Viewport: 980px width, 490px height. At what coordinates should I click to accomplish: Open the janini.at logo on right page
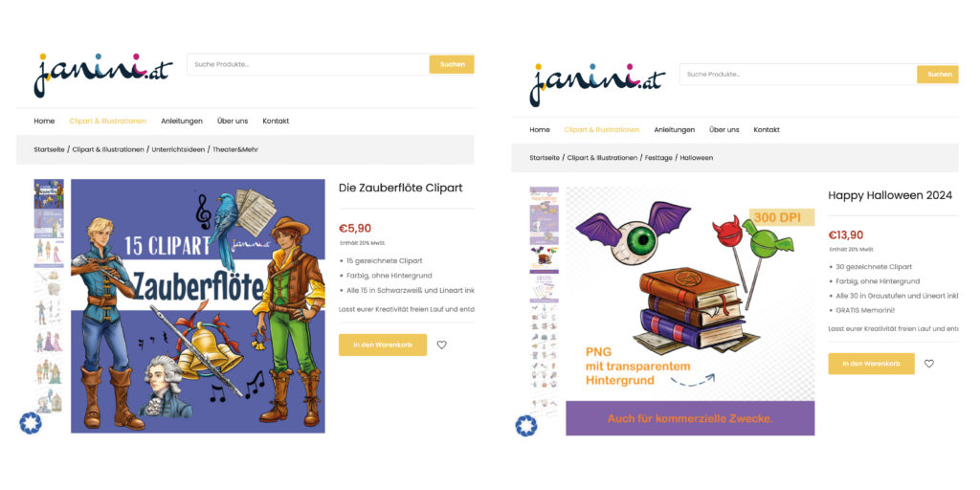pyautogui.click(x=597, y=84)
